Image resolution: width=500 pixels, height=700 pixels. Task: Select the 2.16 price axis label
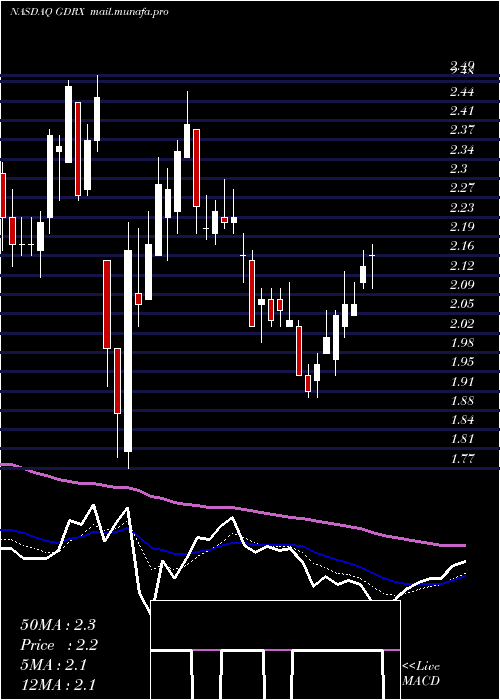[462, 246]
